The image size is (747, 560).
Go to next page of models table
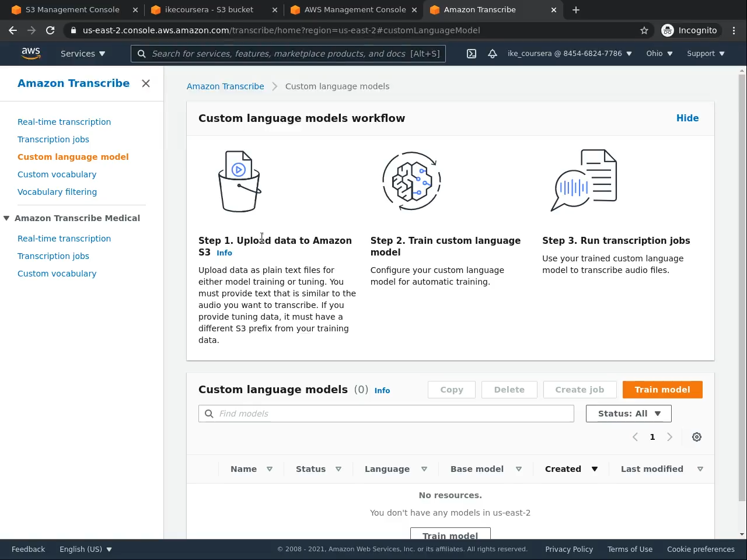pos(669,437)
